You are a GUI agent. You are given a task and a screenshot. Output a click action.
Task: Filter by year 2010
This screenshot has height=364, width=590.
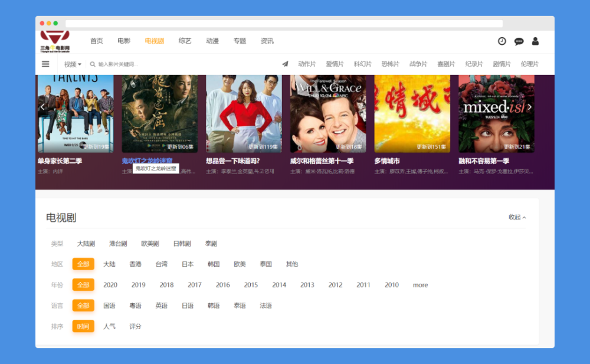pyautogui.click(x=391, y=285)
